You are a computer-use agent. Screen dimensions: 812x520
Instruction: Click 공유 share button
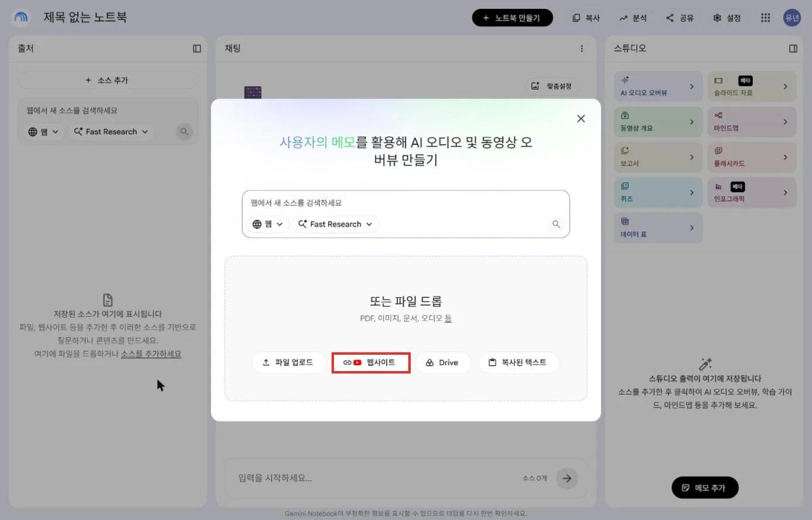(x=680, y=18)
